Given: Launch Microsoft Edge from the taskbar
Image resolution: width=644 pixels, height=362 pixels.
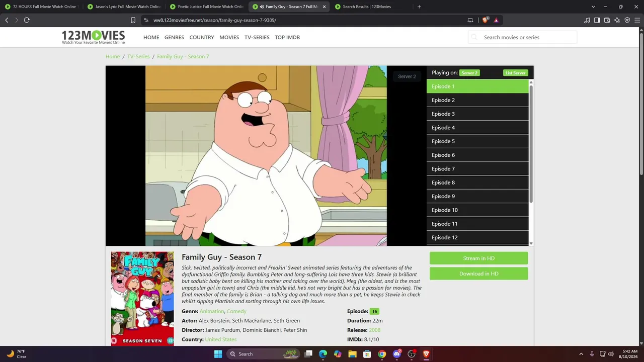Looking at the screenshot, I should point(323,354).
